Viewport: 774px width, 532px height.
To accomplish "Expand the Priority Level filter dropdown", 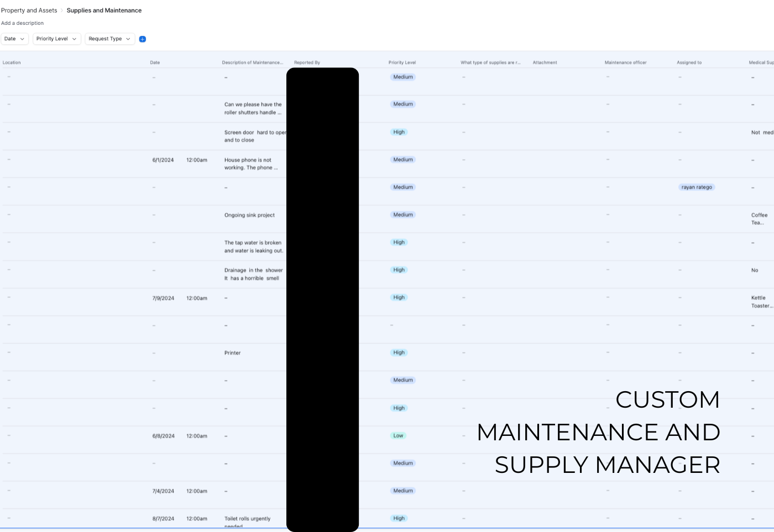I will [x=56, y=39].
